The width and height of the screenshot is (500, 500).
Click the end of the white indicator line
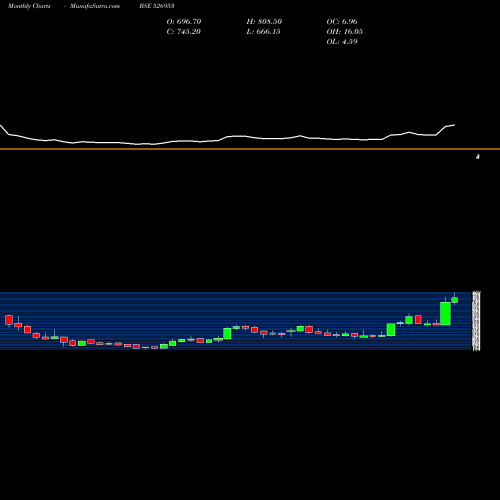454,125
